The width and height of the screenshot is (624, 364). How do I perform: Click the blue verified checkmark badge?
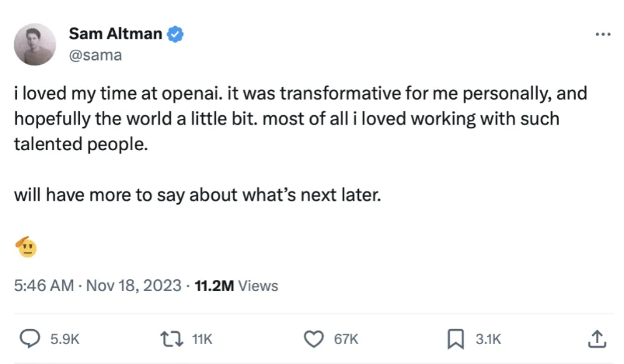(176, 35)
